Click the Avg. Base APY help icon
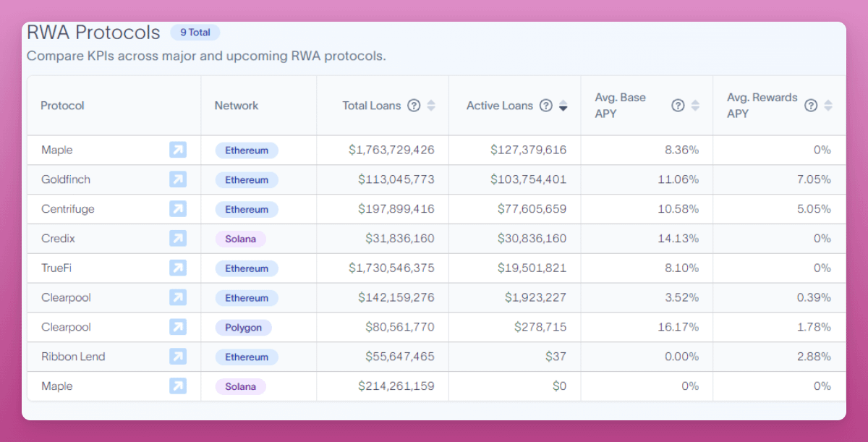868x442 pixels. coord(678,106)
